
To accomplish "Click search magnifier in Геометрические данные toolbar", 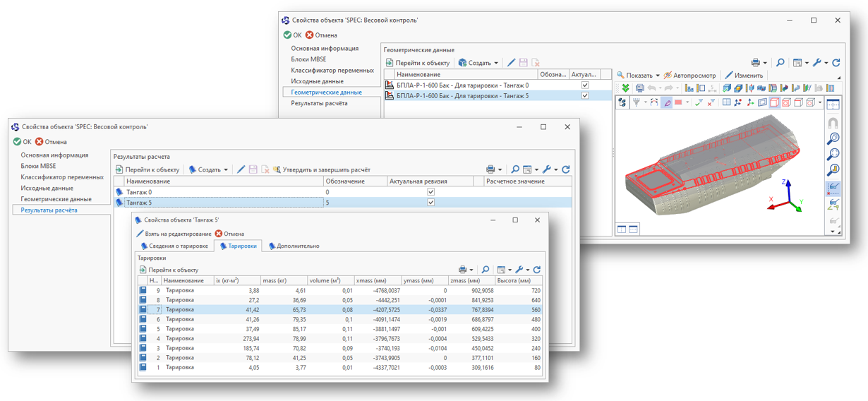I will [780, 63].
